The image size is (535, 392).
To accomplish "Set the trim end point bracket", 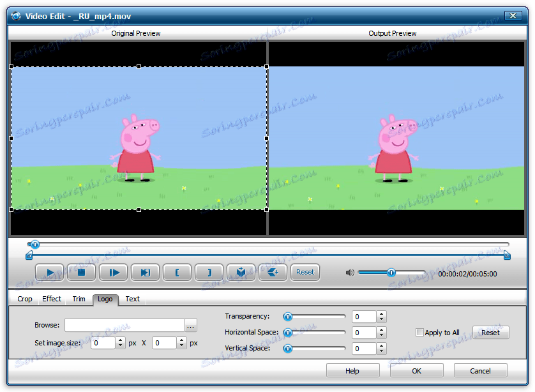I will point(209,272).
